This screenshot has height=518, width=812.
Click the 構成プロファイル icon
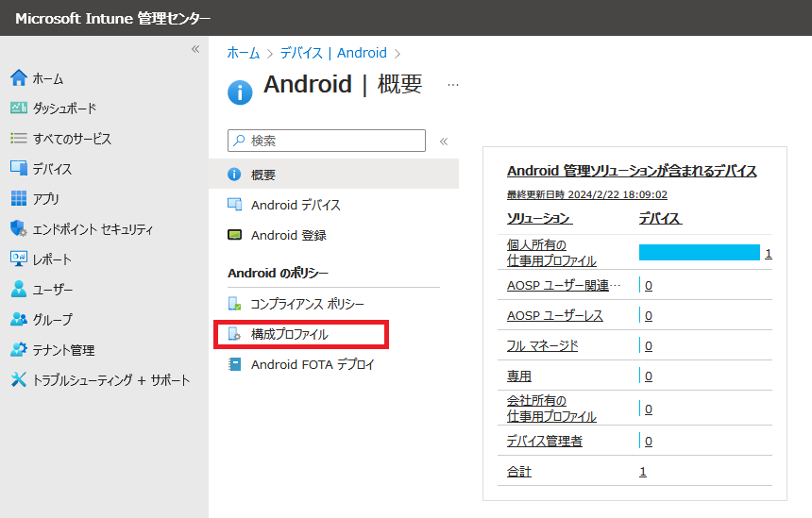[234, 334]
